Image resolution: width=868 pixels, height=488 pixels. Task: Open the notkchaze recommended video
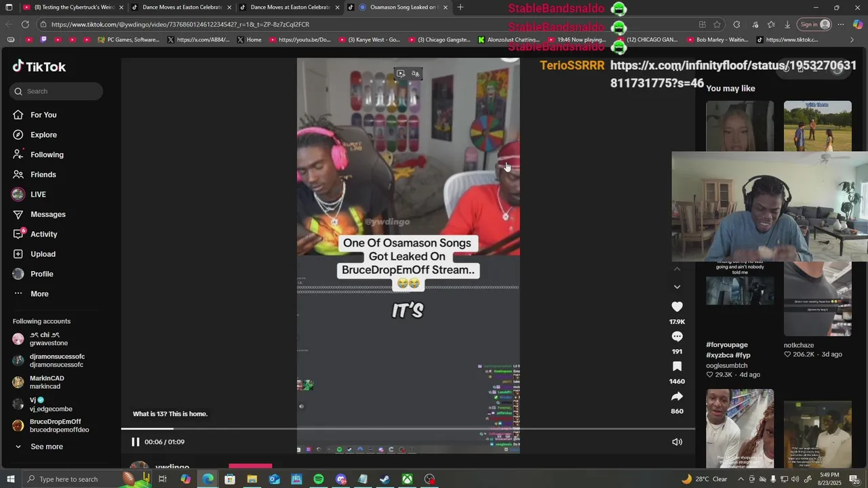[x=818, y=298]
